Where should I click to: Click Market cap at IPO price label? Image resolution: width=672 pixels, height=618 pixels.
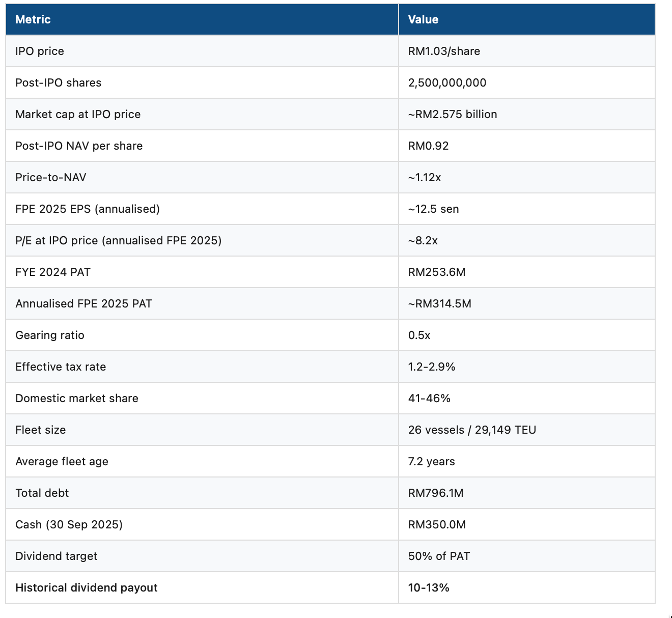coord(78,114)
